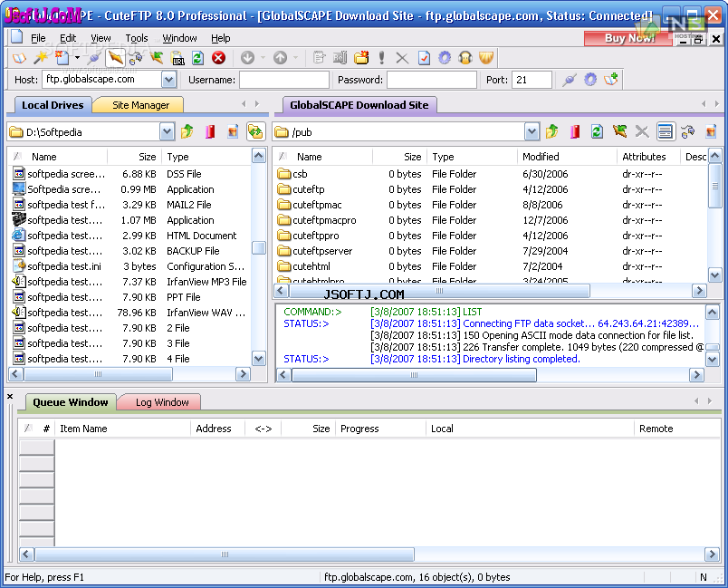
Task: Click the connect plug icon beside Port field
Action: (570, 80)
